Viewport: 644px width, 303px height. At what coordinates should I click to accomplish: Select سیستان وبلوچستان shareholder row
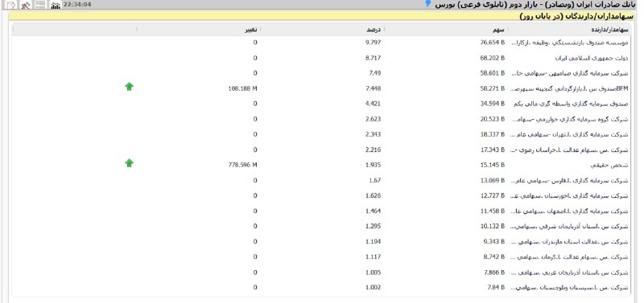tap(569, 288)
